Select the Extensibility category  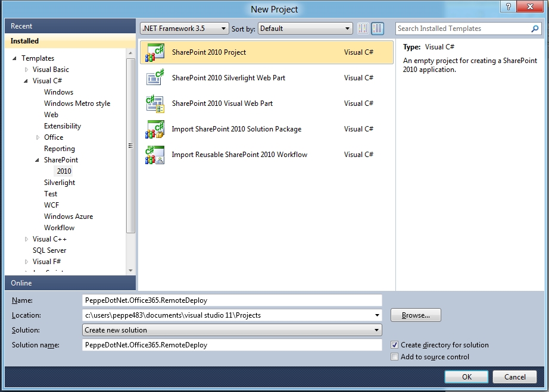pos(63,126)
